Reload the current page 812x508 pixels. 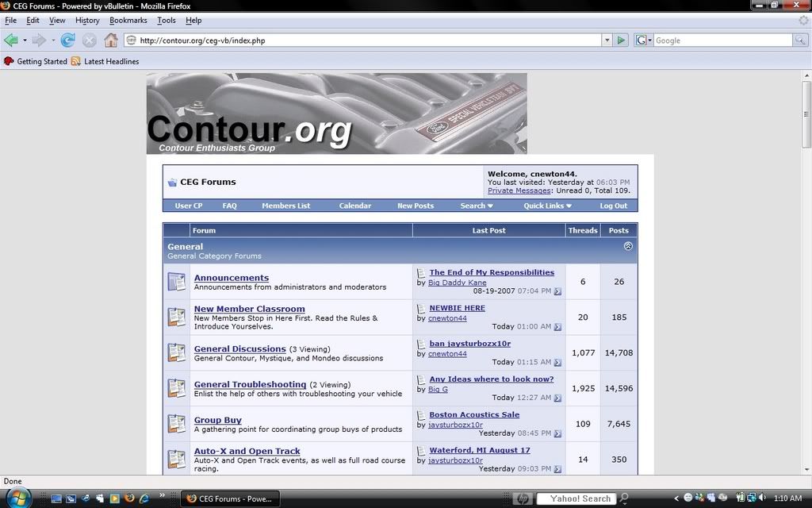point(68,40)
